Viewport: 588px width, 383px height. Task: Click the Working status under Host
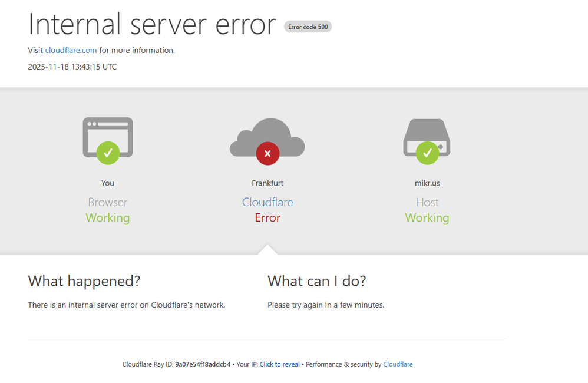(427, 217)
